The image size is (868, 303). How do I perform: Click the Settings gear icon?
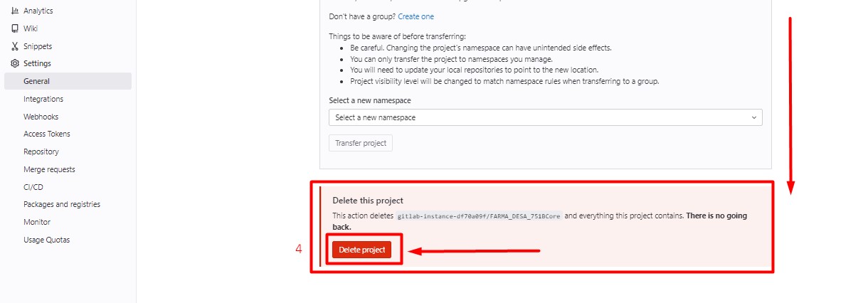pyautogui.click(x=15, y=63)
